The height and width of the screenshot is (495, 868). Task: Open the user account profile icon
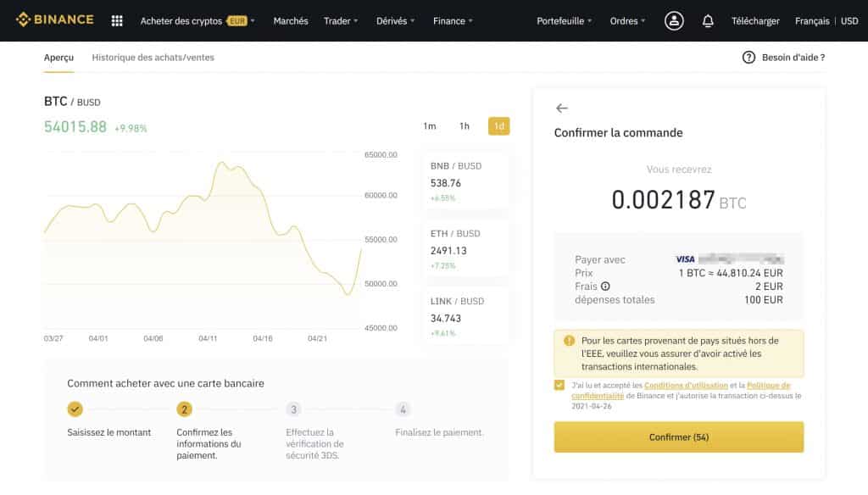(674, 19)
